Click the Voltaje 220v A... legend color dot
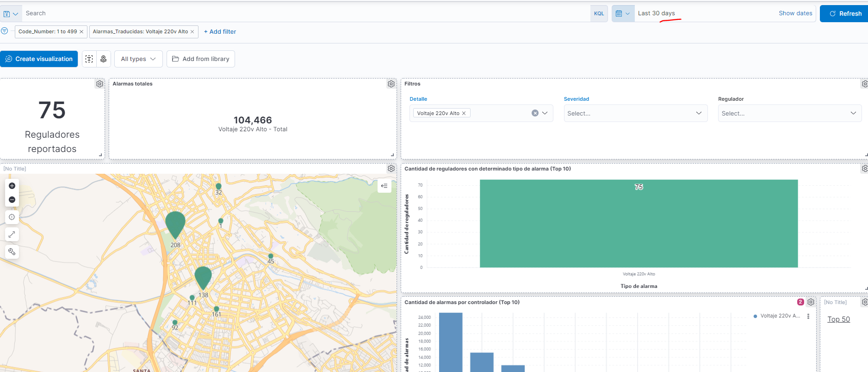 [756, 316]
